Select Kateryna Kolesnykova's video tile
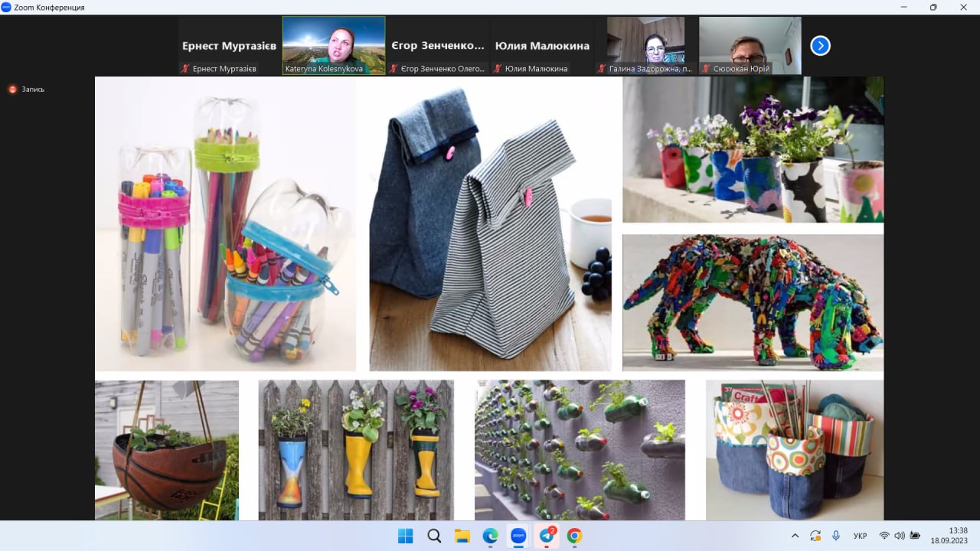 coord(334,45)
